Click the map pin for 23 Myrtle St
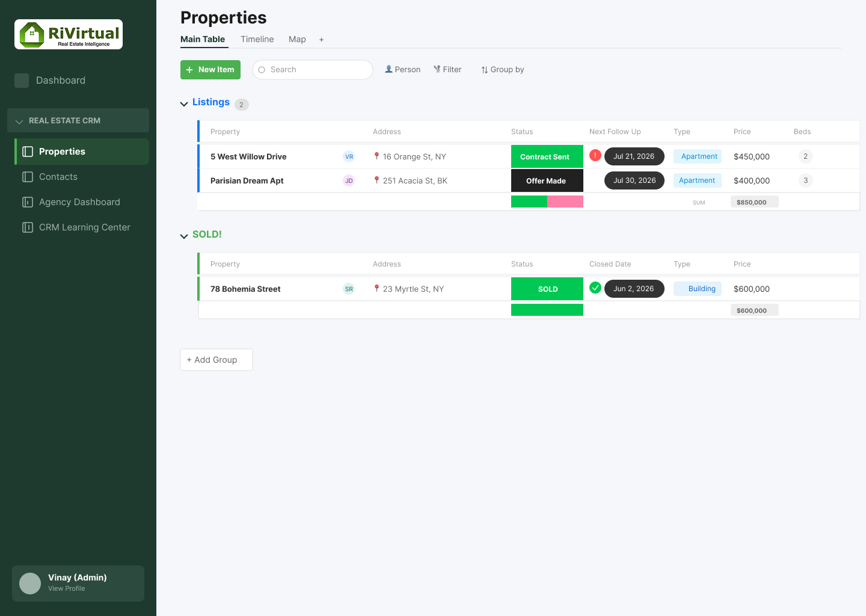866x616 pixels. (376, 288)
